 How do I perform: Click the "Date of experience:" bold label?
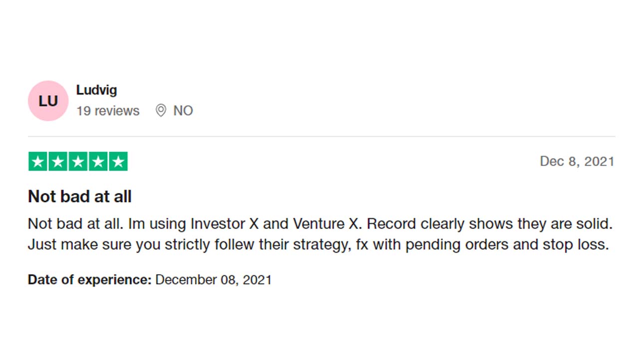pyautogui.click(x=89, y=280)
